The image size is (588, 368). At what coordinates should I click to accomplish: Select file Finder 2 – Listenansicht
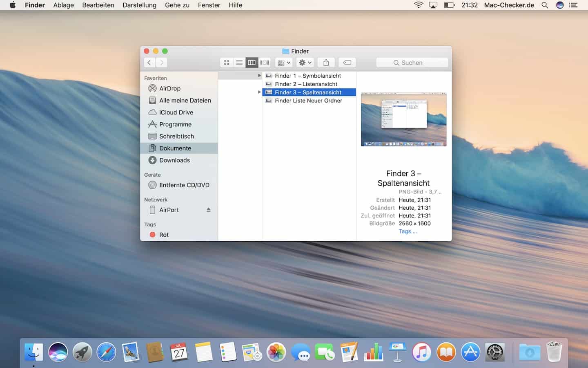[x=309, y=84]
